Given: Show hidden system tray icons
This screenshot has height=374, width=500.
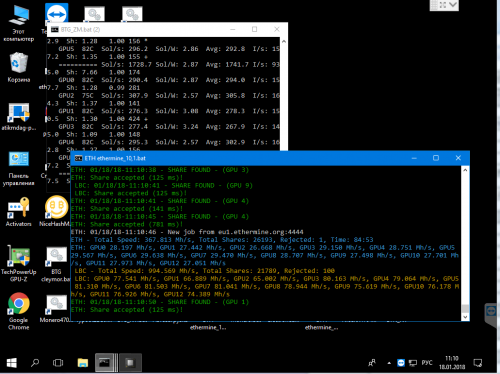Looking at the screenshot, I should pyautogui.click(x=389, y=363).
